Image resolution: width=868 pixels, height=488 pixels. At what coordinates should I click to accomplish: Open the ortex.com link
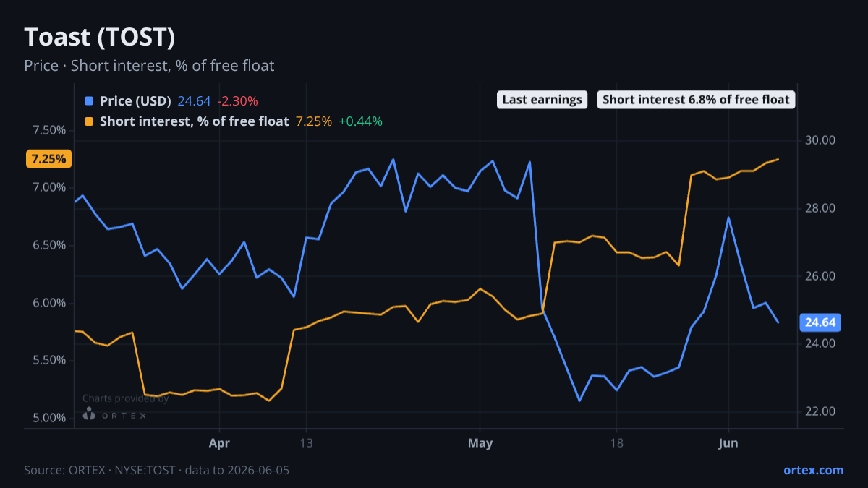tap(814, 470)
